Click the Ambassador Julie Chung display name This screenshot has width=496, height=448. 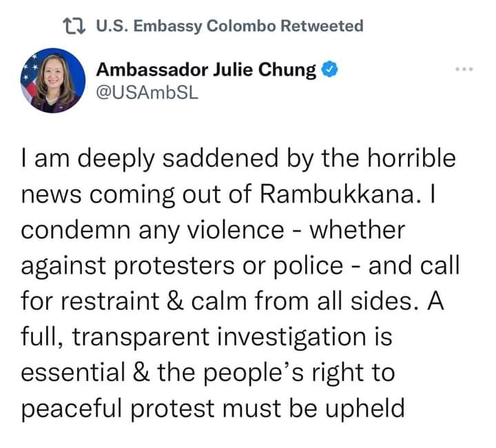point(205,70)
